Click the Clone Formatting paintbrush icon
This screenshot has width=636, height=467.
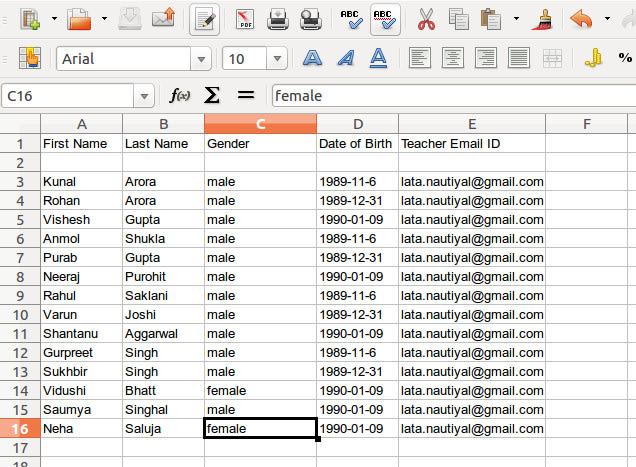[x=544, y=19]
